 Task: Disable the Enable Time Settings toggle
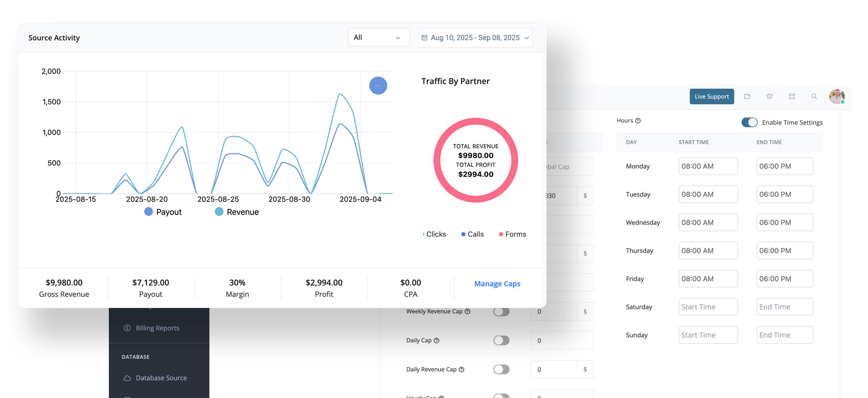click(749, 122)
